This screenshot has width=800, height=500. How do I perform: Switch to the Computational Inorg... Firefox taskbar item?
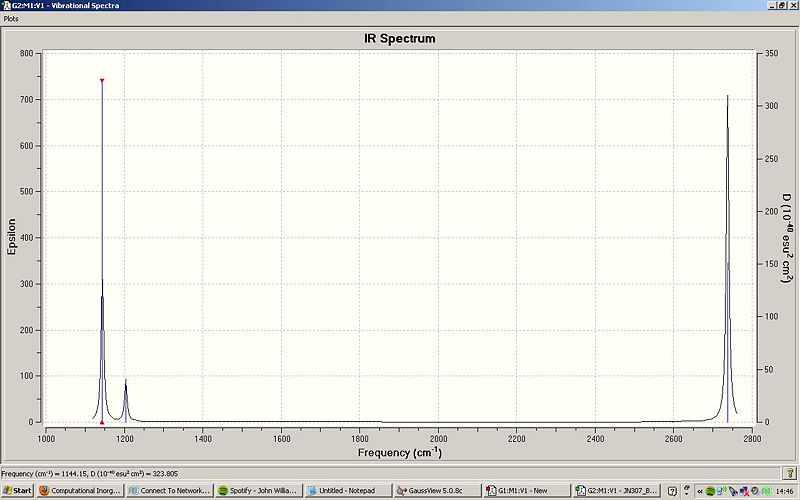[80, 490]
